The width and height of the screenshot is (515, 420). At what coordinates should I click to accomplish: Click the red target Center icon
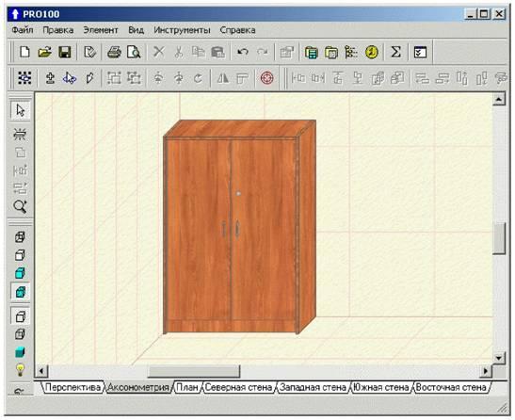pyautogui.click(x=266, y=78)
